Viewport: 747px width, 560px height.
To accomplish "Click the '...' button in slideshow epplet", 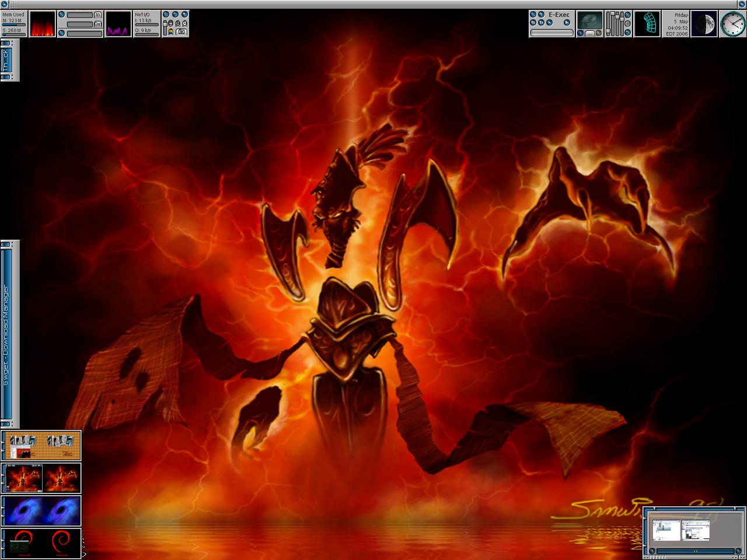I will [590, 33].
